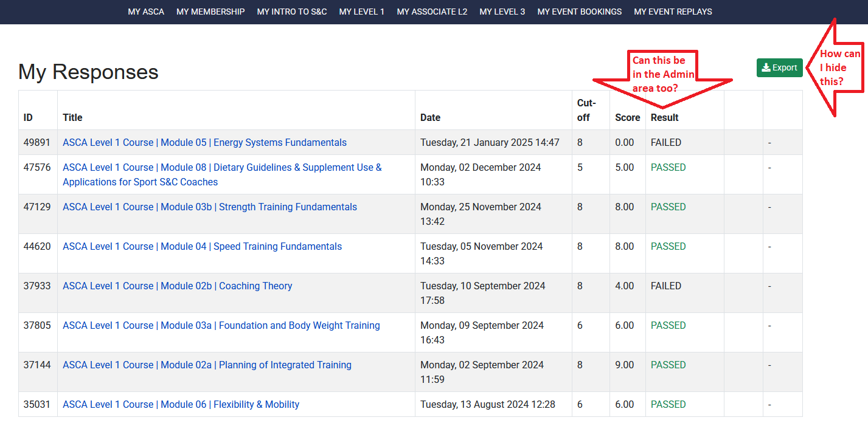Screen dimensions: 868x423
Task: View Module 03a Foundation and Body Weight Training
Action: 221,326
